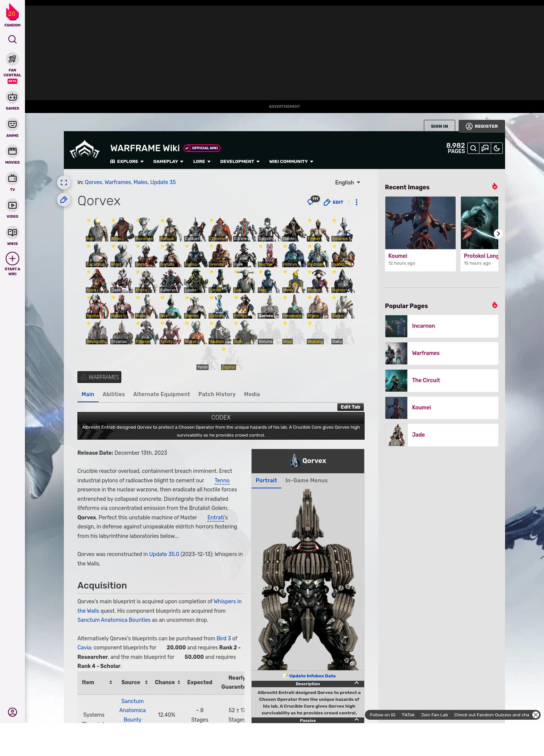This screenshot has height=756, width=544.
Task: Click the Sign In button
Action: click(x=439, y=126)
